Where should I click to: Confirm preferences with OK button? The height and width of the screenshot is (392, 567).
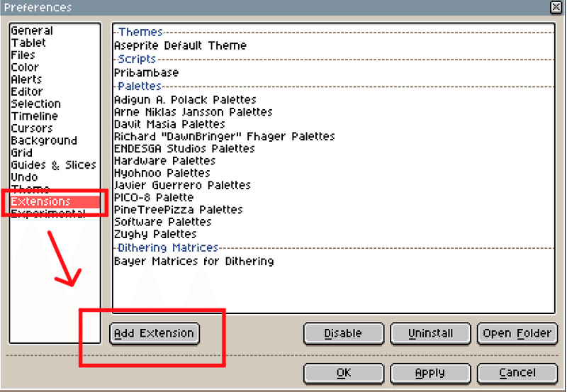tap(344, 373)
